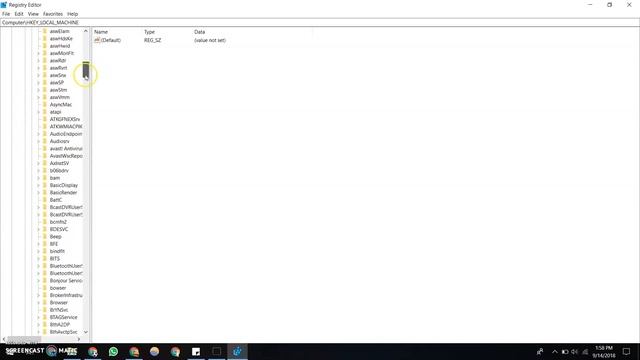This screenshot has width=640, height=360.
Task: Select the (Default) value entry
Action: [111, 40]
